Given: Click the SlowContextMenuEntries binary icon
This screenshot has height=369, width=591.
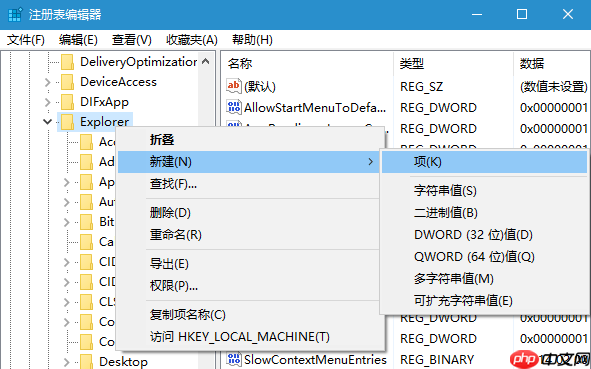Looking at the screenshot, I should pos(234,359).
